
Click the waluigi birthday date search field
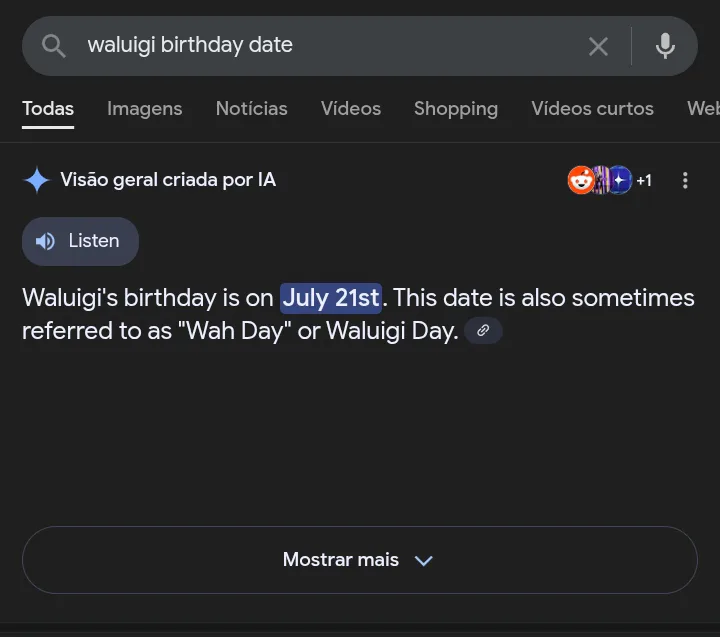coord(321,45)
